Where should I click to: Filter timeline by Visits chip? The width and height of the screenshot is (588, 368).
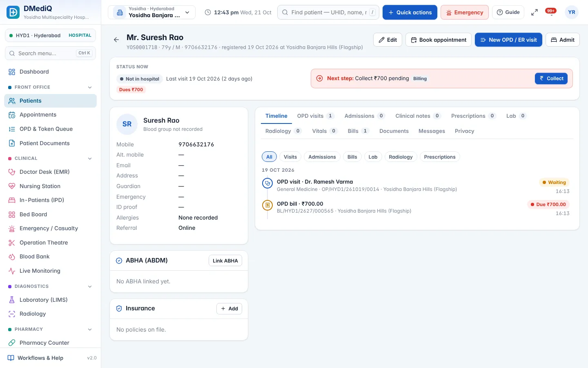[x=290, y=157]
